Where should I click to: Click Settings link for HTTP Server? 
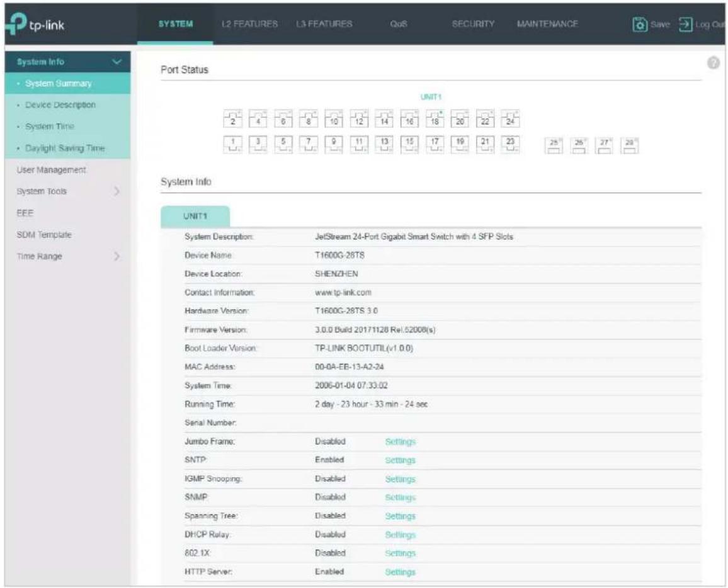(x=401, y=572)
